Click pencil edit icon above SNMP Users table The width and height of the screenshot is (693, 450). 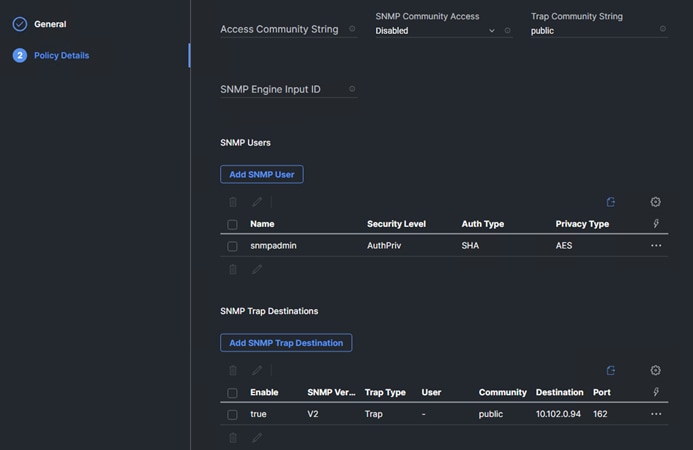pos(257,202)
